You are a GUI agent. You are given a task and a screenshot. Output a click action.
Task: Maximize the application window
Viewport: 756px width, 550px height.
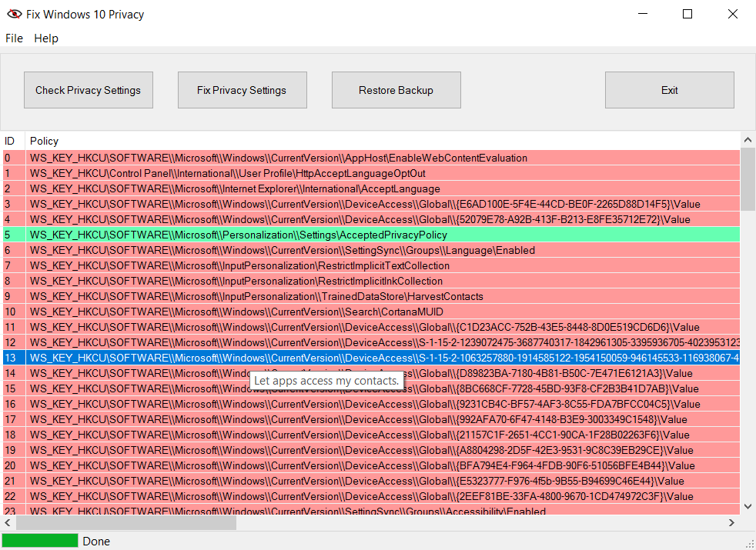(x=687, y=15)
